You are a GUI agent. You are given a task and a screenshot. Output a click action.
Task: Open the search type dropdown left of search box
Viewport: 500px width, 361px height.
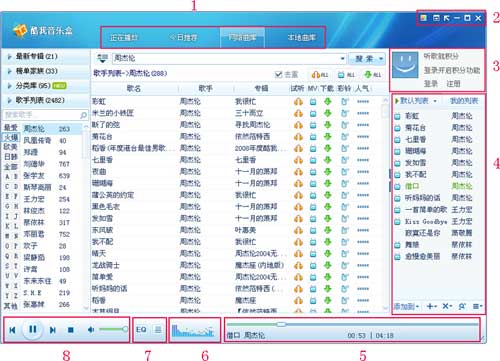pos(102,59)
